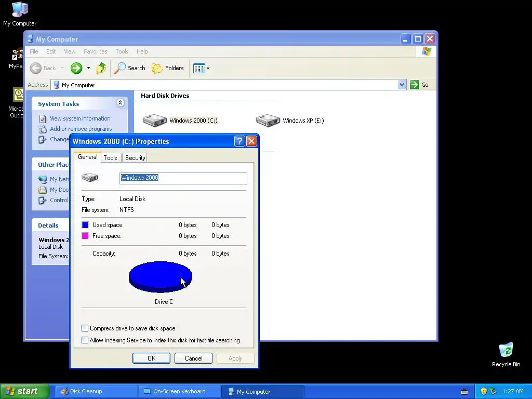Screen dimensions: 532x399
Task: Switch to On-Screen Keyboard taskbar button
Action: coord(179,391)
